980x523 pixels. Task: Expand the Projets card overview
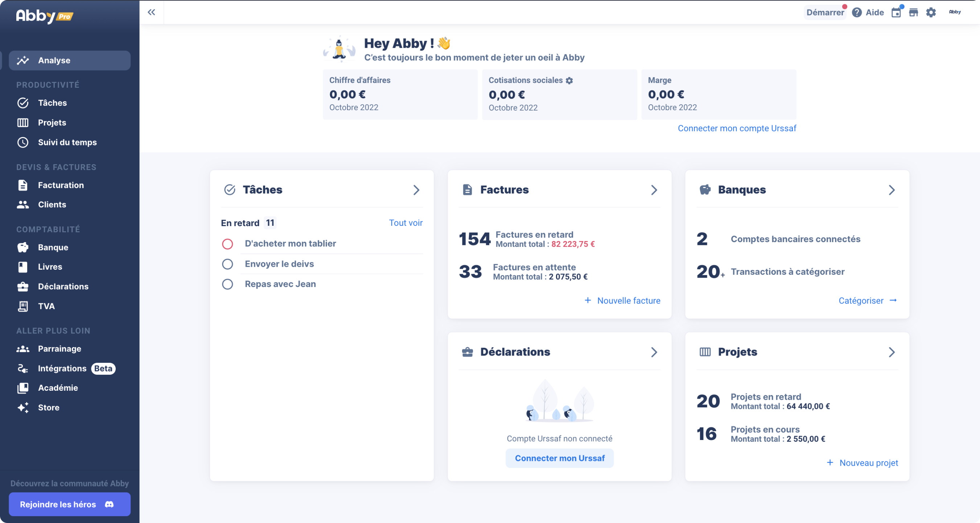coord(892,352)
